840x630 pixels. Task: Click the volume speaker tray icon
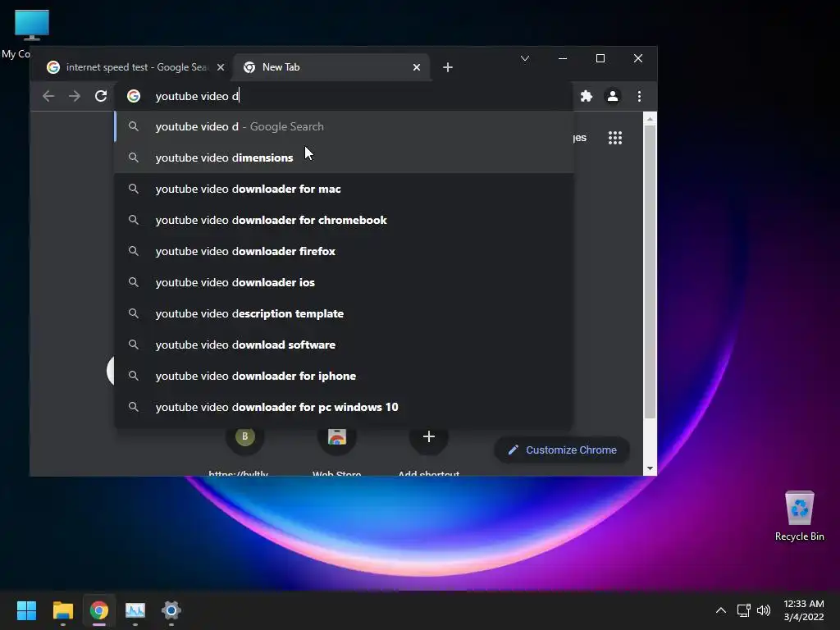point(764,610)
